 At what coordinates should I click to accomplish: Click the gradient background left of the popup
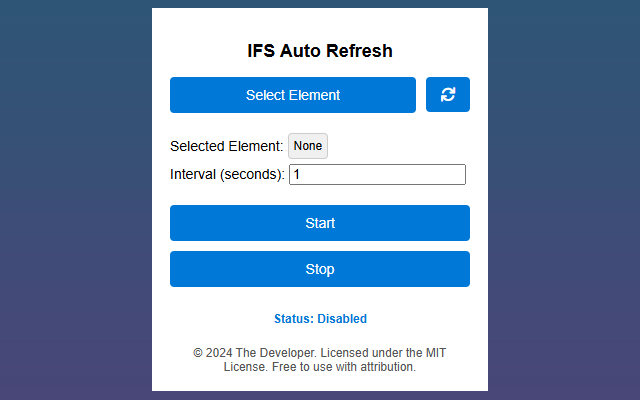[x=75, y=200]
